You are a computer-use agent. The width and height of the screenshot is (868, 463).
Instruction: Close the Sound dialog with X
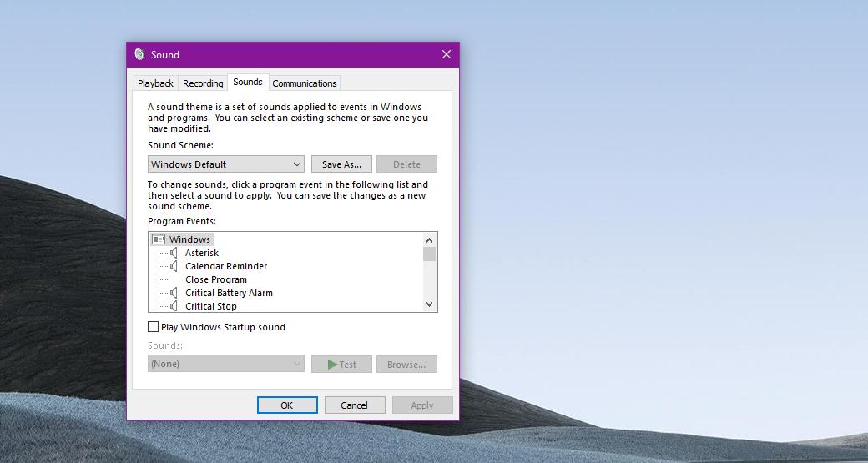pyautogui.click(x=447, y=54)
